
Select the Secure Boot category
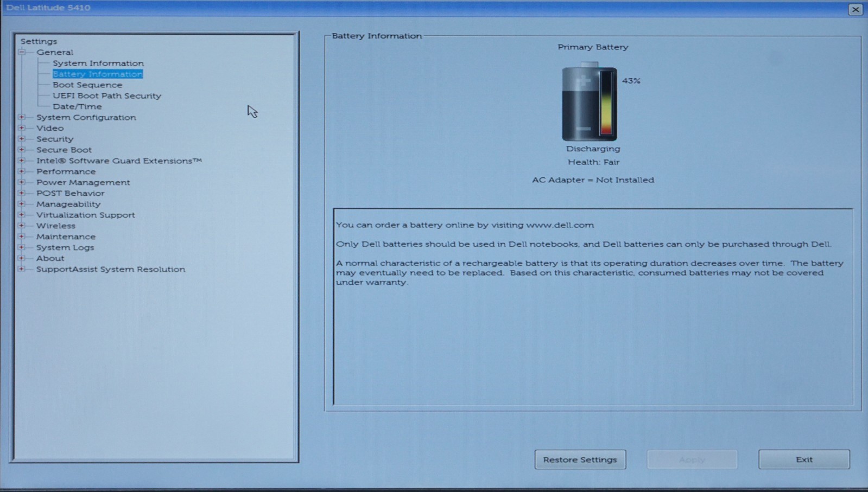point(64,150)
